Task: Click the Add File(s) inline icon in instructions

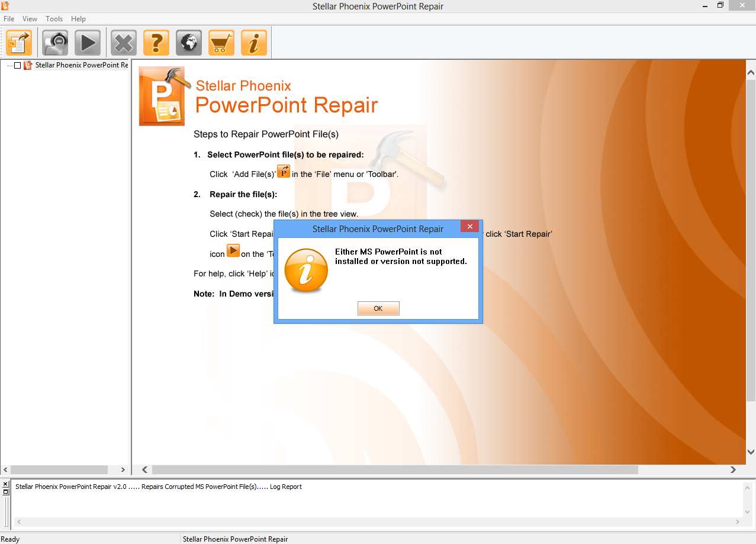Action: click(x=284, y=172)
